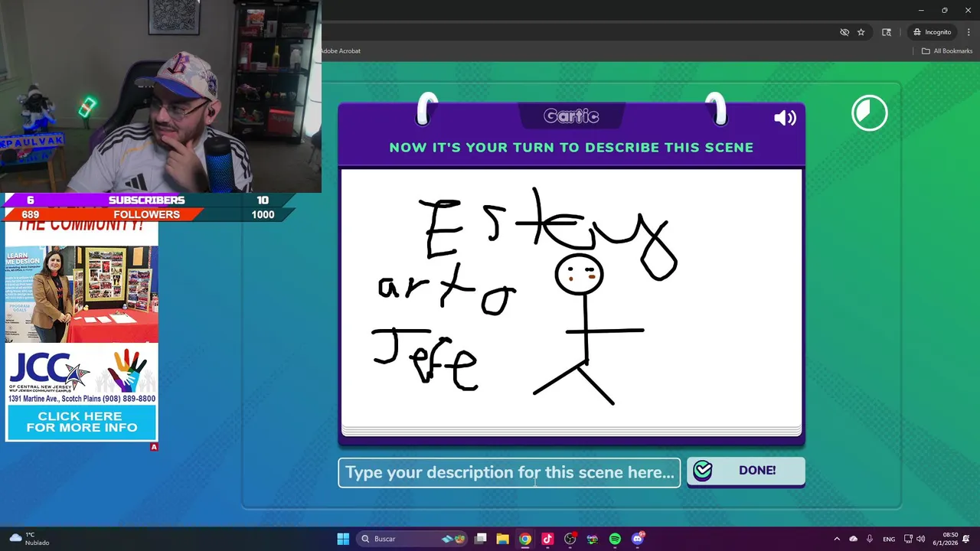Viewport: 980px width, 551px height.
Task: Switch to Google Chrome in the taskbar
Action: (x=525, y=539)
